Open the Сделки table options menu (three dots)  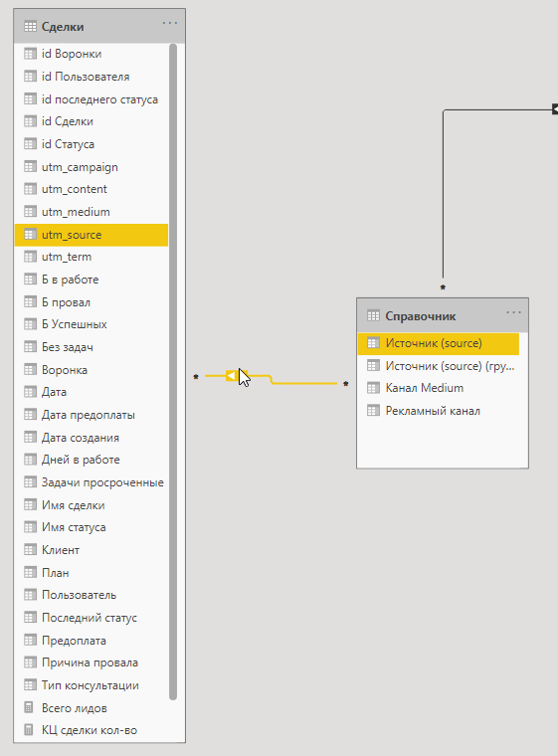point(170,23)
